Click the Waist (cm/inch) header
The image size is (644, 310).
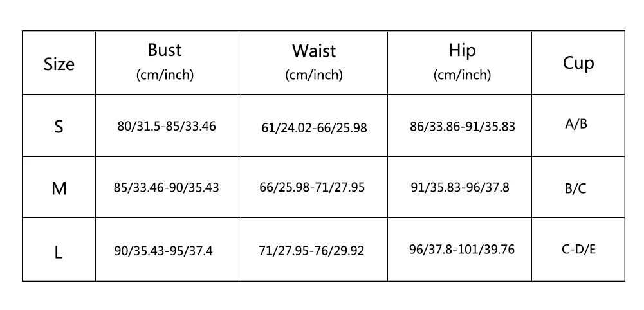click(x=314, y=62)
